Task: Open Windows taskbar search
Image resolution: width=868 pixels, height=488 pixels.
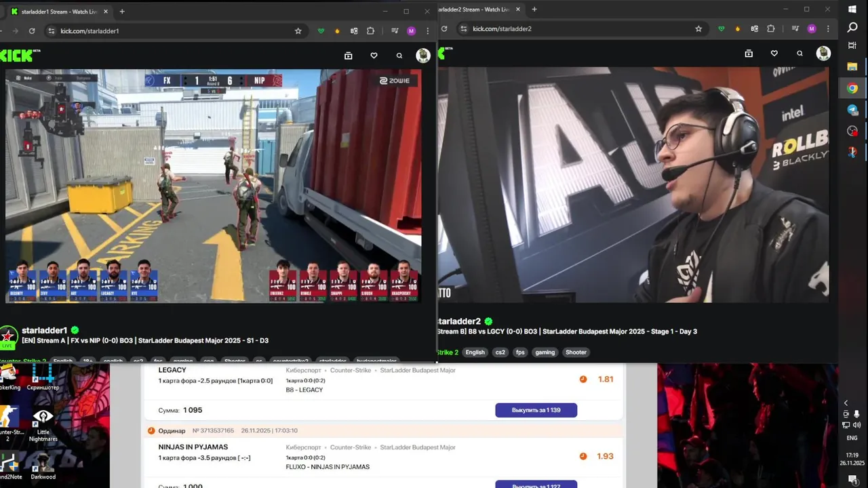Action: point(852,27)
